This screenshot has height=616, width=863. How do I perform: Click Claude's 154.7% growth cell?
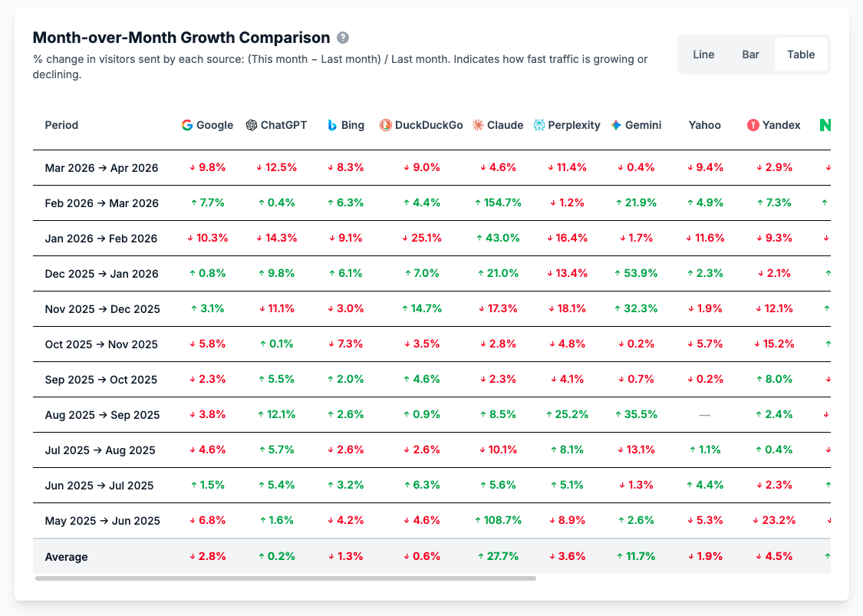coord(498,203)
